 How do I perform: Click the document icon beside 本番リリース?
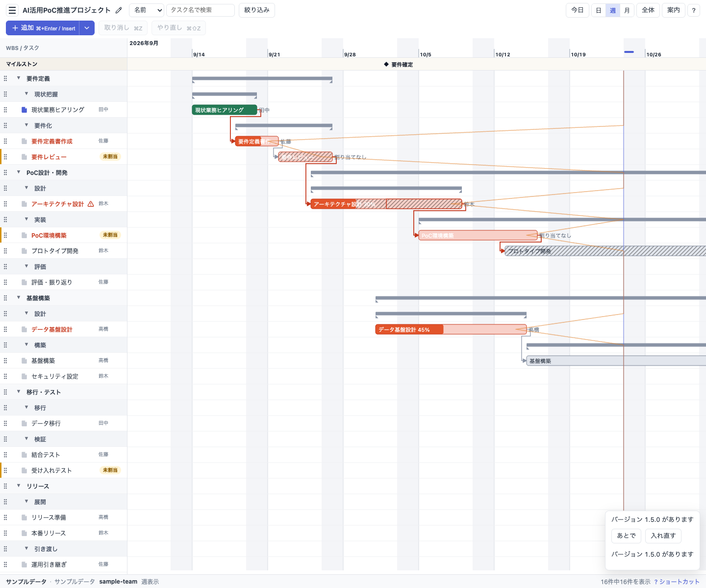(x=24, y=533)
